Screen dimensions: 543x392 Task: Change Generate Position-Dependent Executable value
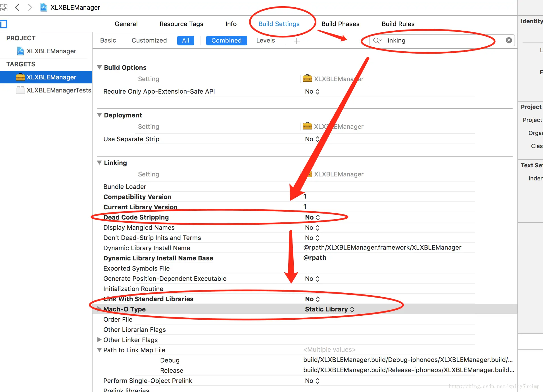pyautogui.click(x=312, y=279)
